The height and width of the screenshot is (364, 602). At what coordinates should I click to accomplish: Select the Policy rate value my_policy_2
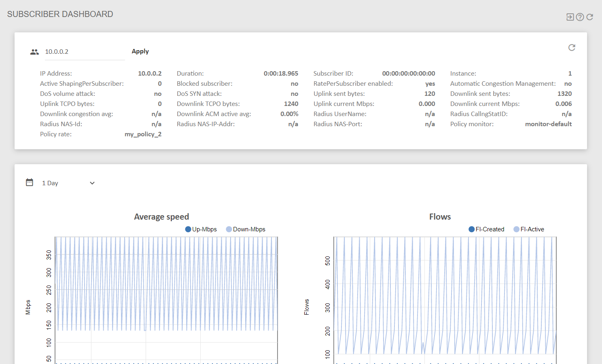(143, 134)
